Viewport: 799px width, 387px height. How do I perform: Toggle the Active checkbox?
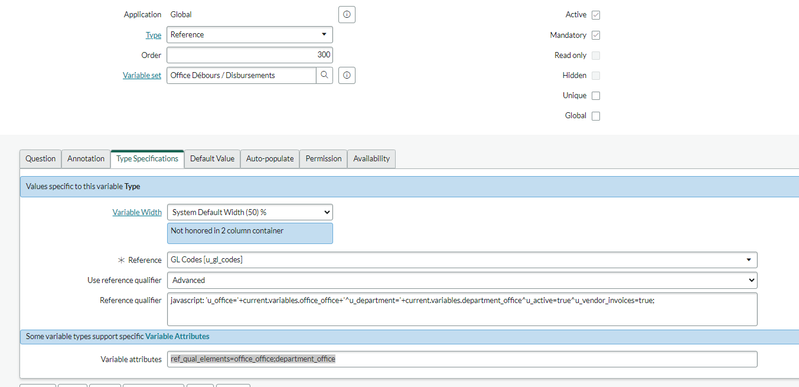pyautogui.click(x=596, y=15)
